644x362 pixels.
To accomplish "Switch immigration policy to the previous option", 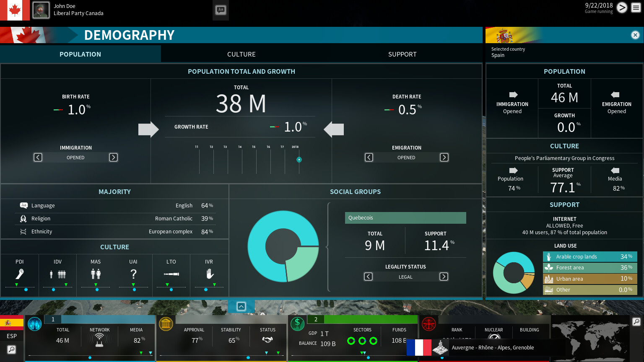I will pos(38,158).
